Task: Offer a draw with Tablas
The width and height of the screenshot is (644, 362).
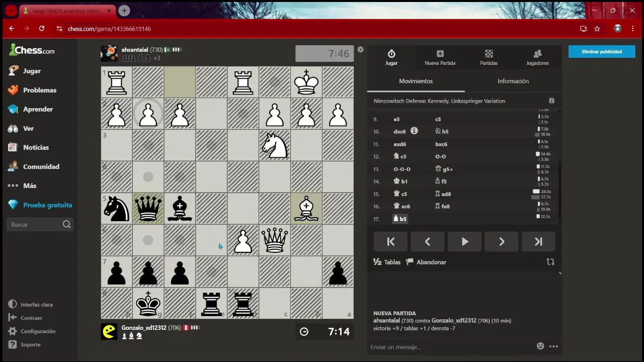Action: pyautogui.click(x=387, y=262)
